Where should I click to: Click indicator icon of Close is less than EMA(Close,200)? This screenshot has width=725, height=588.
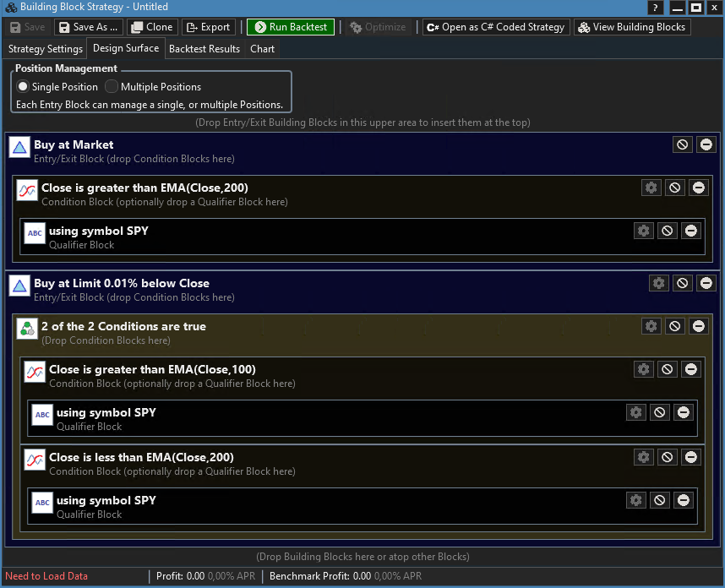pyautogui.click(x=35, y=460)
